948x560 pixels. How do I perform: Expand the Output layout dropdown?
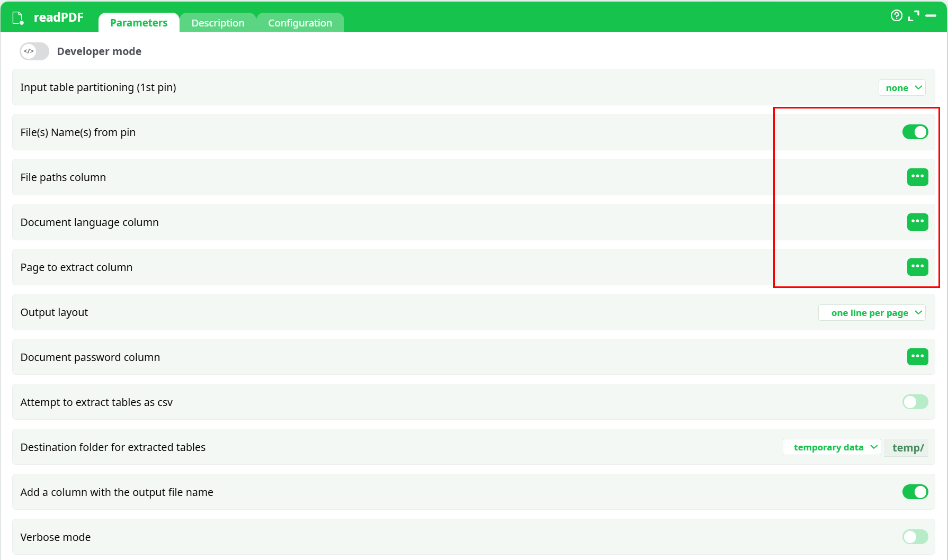pyautogui.click(x=872, y=313)
